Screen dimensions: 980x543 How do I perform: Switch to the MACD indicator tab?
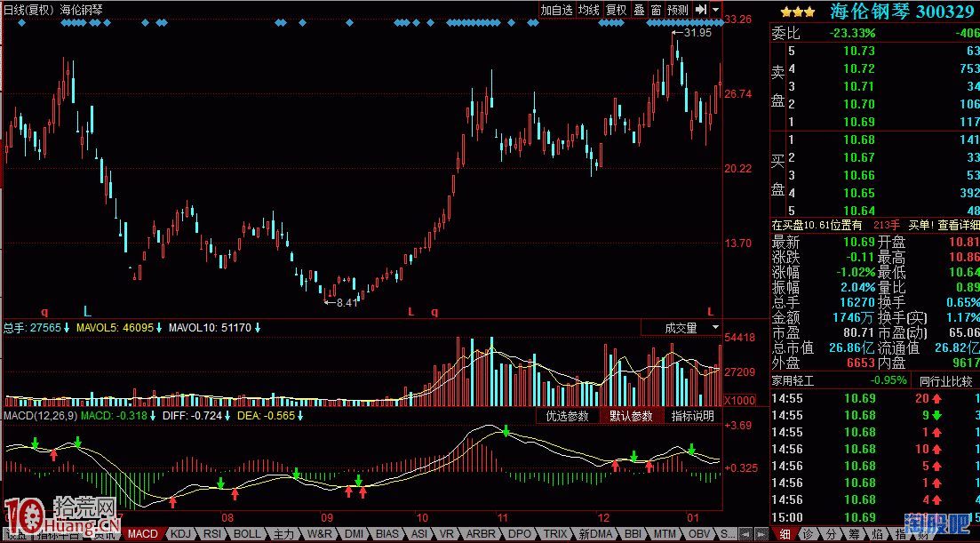point(143,533)
